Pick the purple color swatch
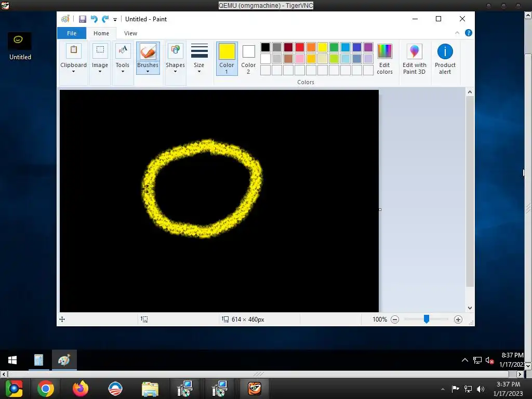 coord(368,47)
